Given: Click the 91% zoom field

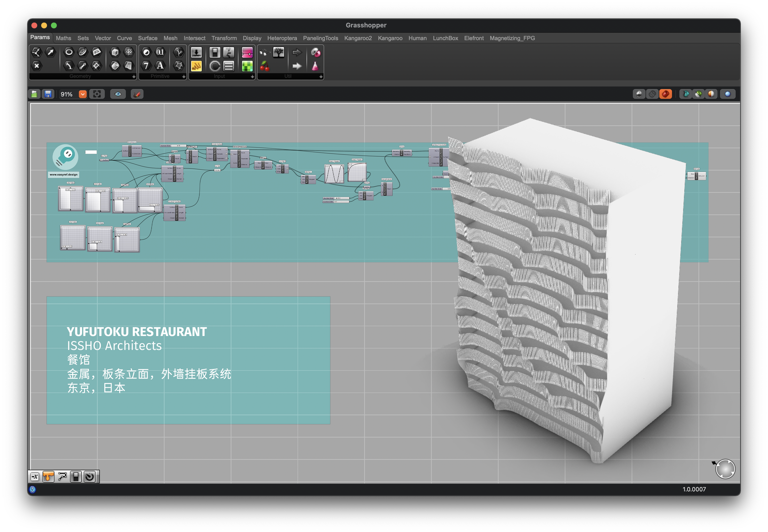Looking at the screenshot, I should click(x=67, y=94).
